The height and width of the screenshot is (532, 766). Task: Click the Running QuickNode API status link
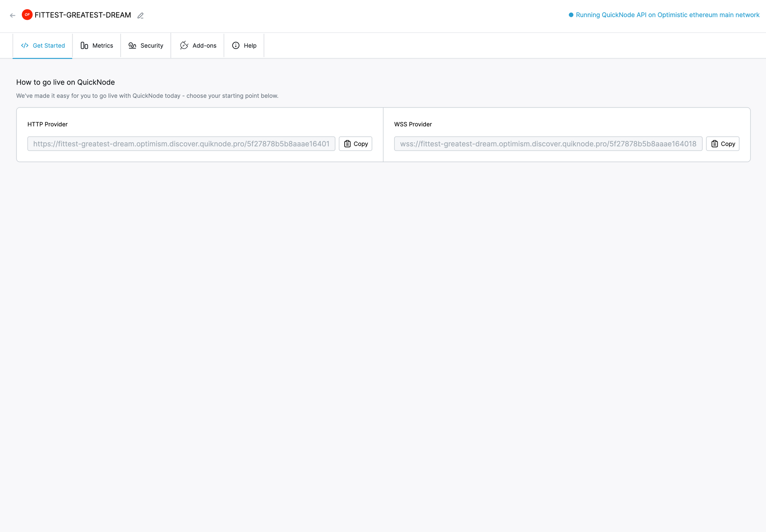[x=667, y=15]
